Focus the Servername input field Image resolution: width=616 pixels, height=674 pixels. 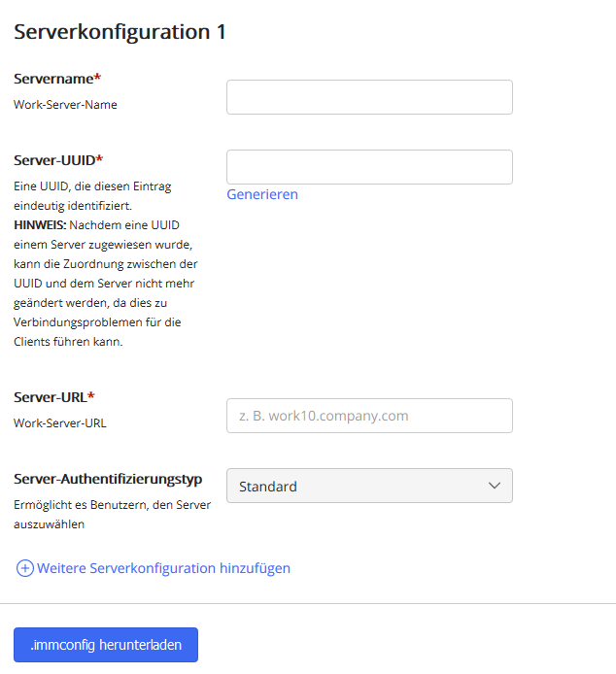coord(369,97)
